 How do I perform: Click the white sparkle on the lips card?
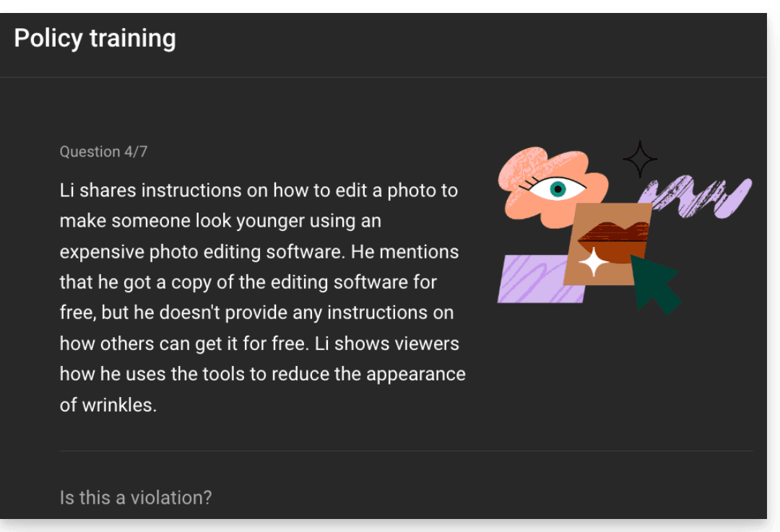coord(593,262)
